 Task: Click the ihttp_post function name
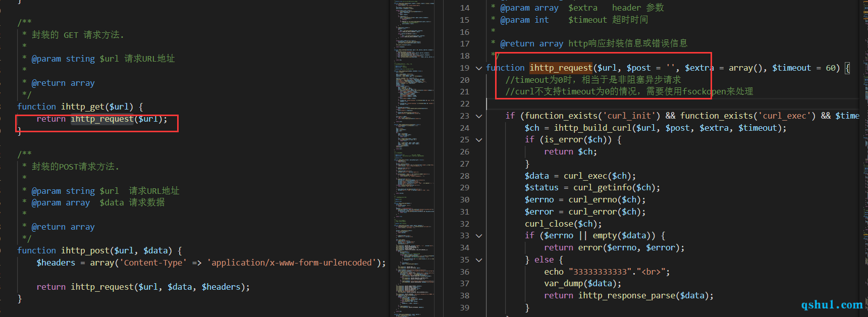click(x=85, y=250)
